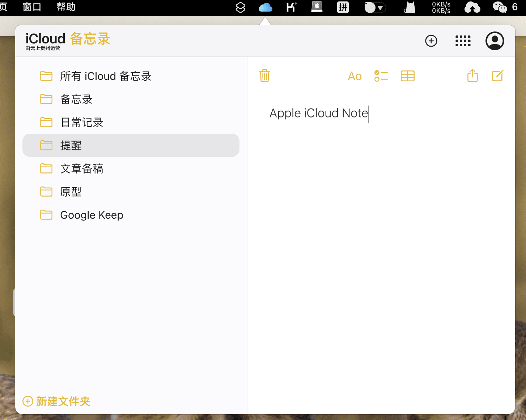The width and height of the screenshot is (526, 420).
Task: Open the 帮助 menu in menu bar
Action: pyautogui.click(x=66, y=7)
